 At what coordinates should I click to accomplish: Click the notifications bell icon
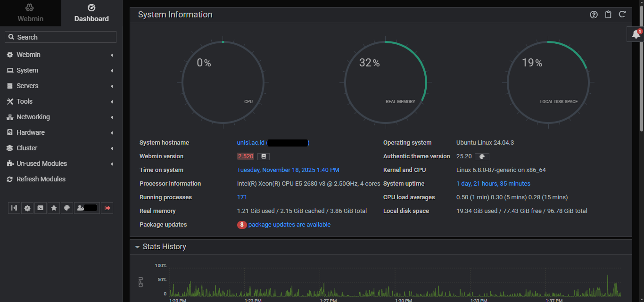click(x=636, y=34)
